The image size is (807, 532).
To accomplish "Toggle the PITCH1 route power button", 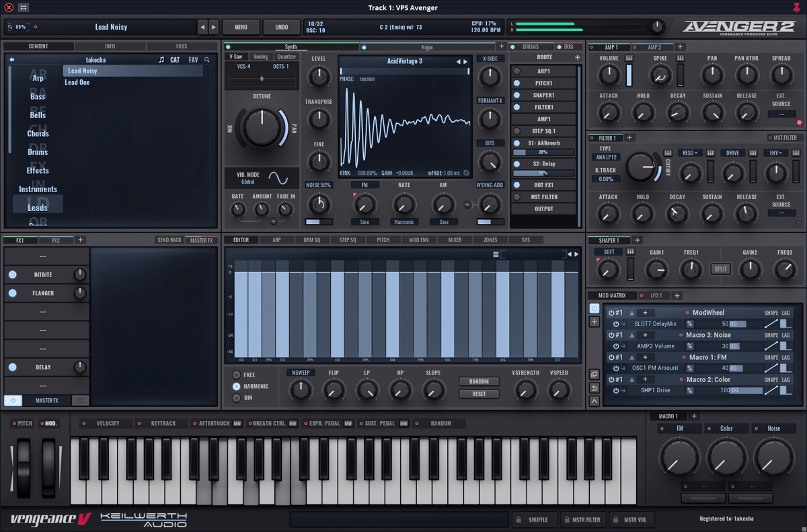I will 516,83.
